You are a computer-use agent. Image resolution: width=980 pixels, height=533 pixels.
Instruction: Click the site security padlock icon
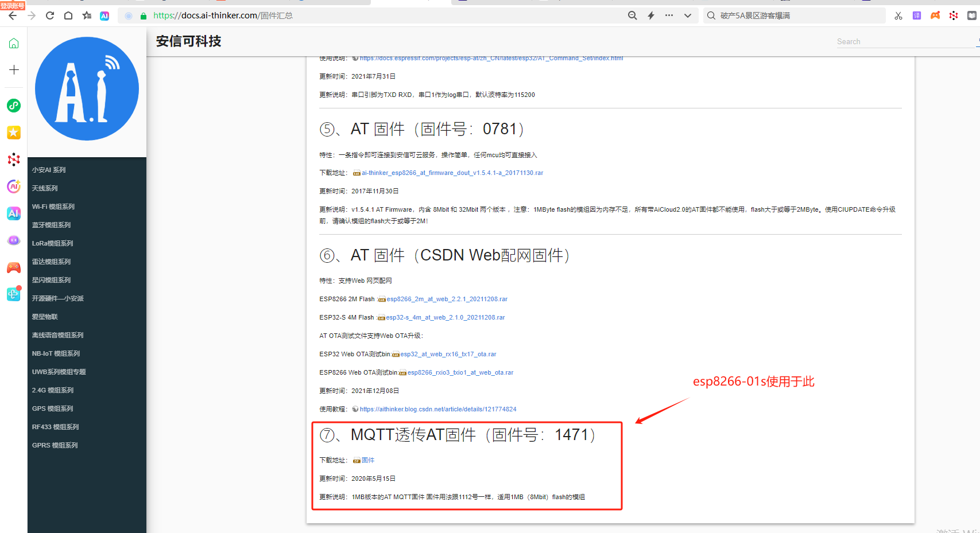143,16
